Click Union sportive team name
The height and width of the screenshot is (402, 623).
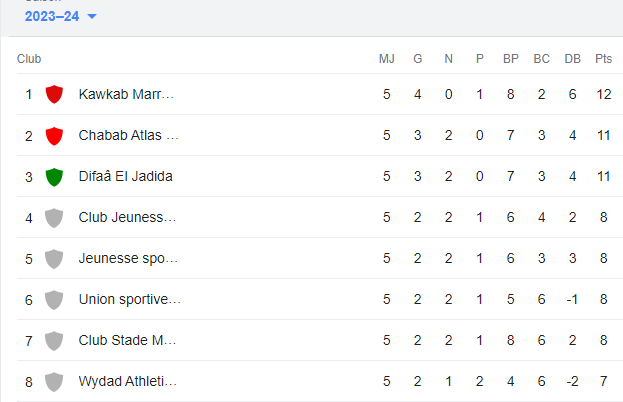point(129,299)
